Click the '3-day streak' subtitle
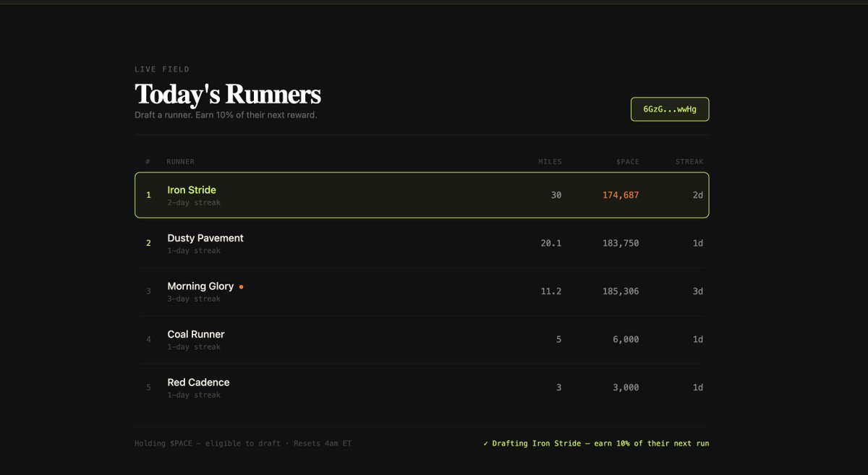Screen dimensions: 868x475 194,299
